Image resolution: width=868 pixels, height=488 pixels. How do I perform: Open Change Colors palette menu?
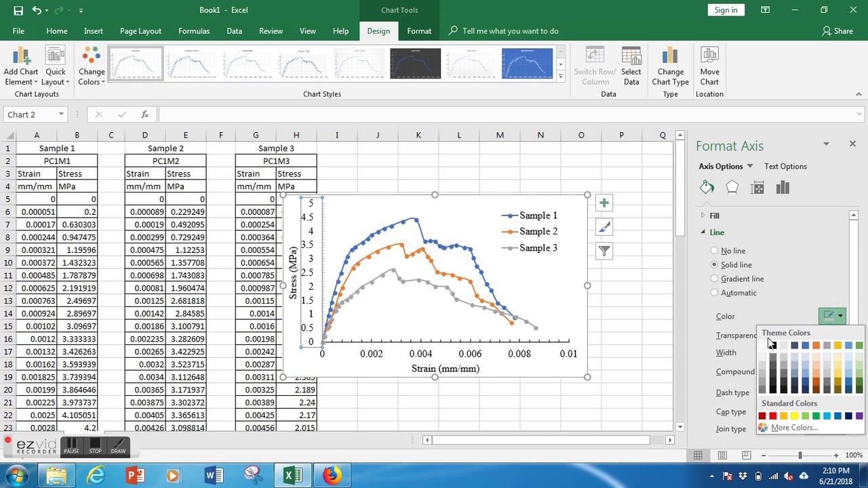tap(92, 67)
